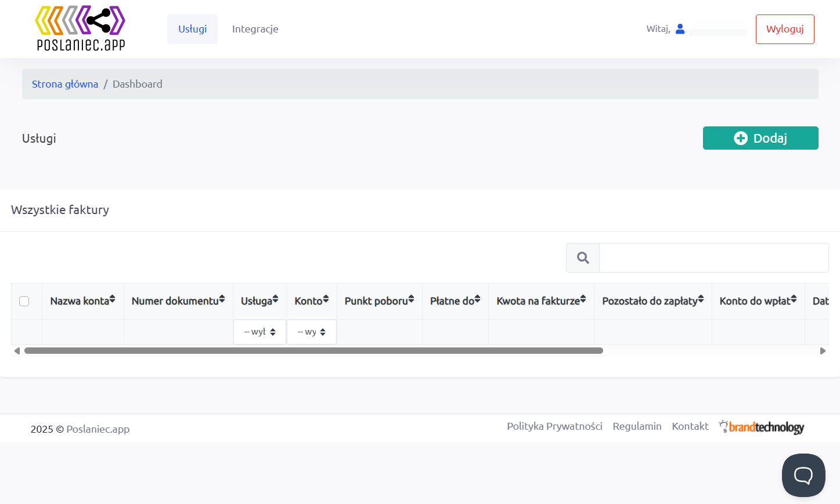Viewport: 840px width, 504px height.
Task: Click the search magnifier icon
Action: (583, 258)
